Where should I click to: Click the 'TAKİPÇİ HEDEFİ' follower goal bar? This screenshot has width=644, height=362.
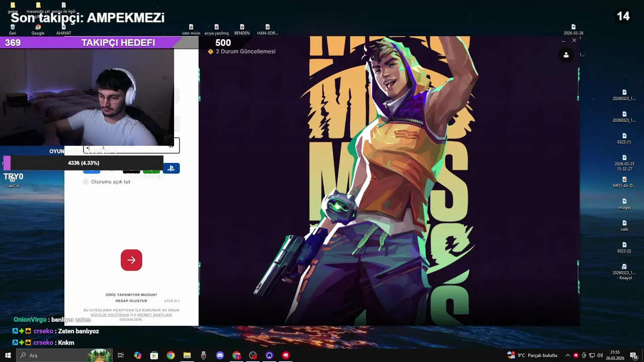[99, 43]
